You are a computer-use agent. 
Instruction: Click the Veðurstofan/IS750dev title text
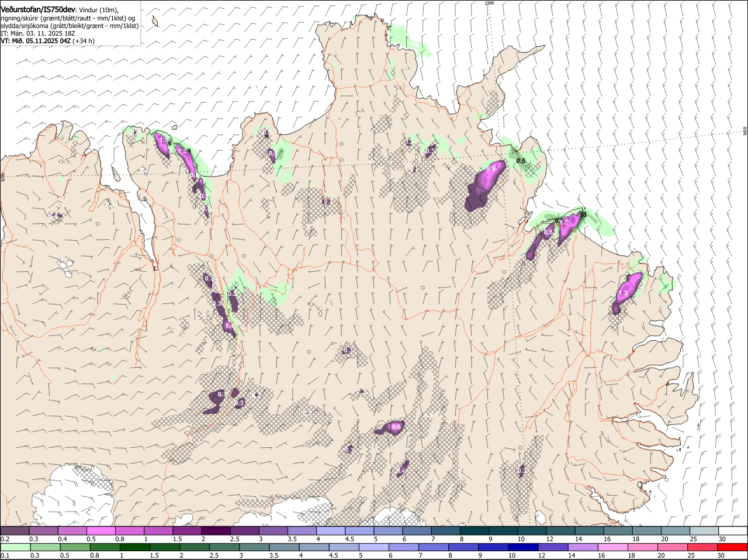pyautogui.click(x=38, y=10)
